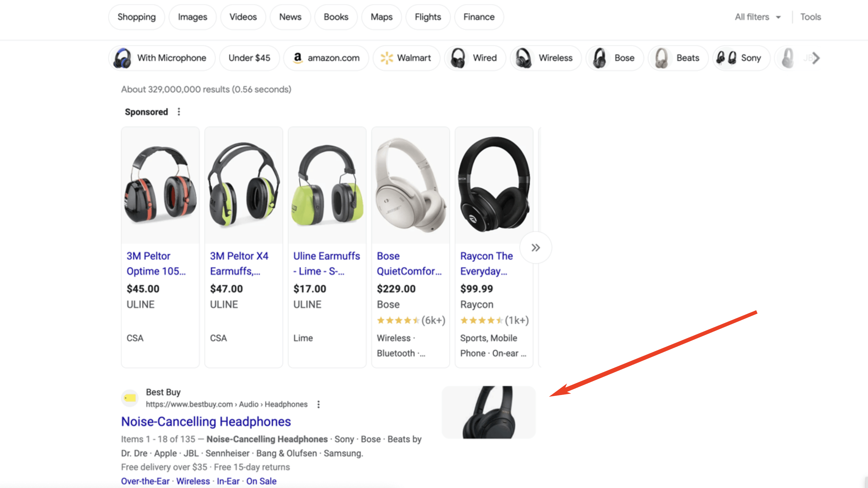
Task: Open the bestbuy.com Audio Headphones URL
Action: click(227, 404)
